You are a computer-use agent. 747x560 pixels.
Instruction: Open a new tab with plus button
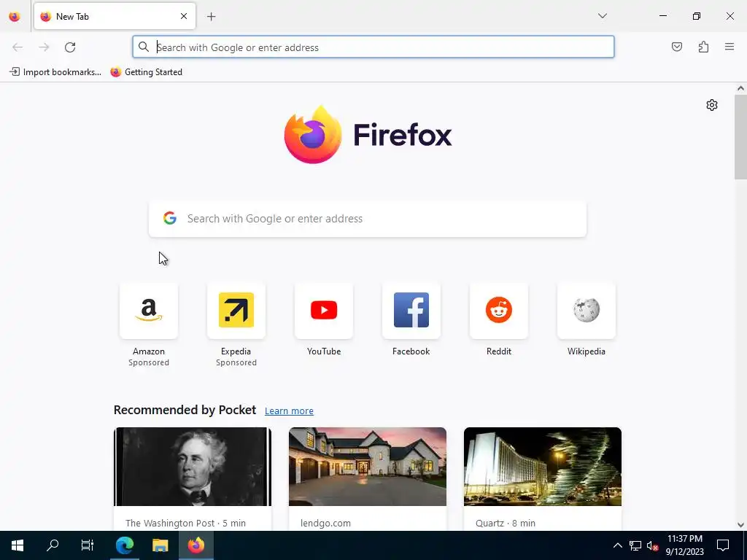(211, 17)
